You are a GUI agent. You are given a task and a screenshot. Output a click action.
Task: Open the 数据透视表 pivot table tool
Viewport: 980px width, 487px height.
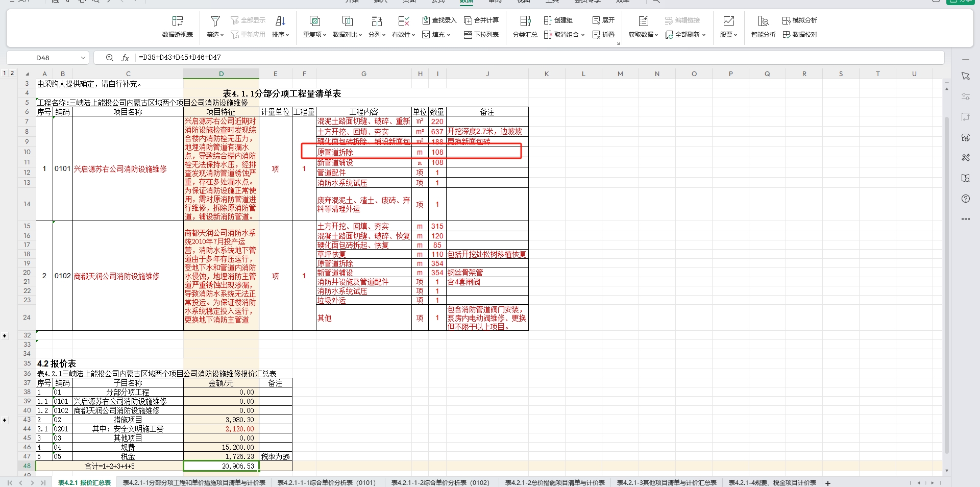click(x=177, y=27)
